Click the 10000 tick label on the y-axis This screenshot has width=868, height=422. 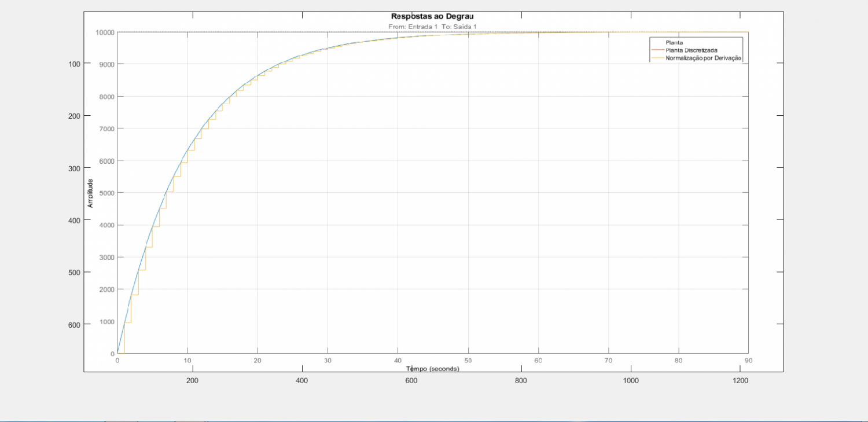tap(105, 32)
